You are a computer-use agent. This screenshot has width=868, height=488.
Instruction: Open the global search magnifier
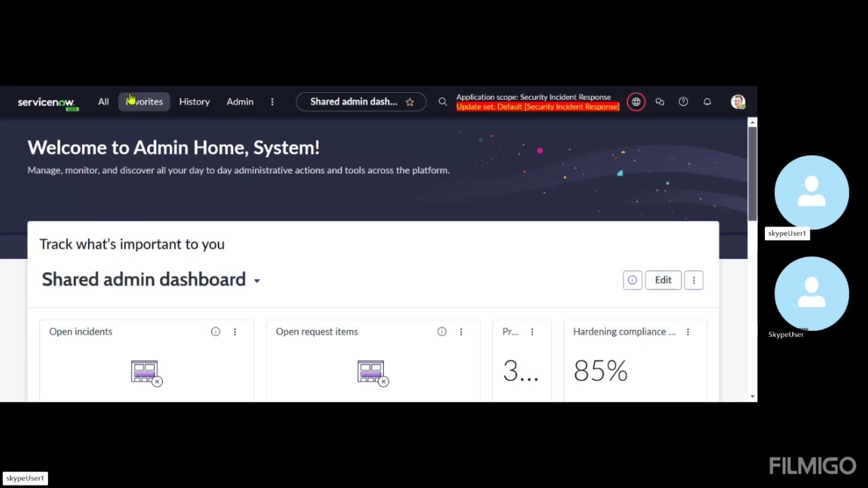tap(443, 102)
